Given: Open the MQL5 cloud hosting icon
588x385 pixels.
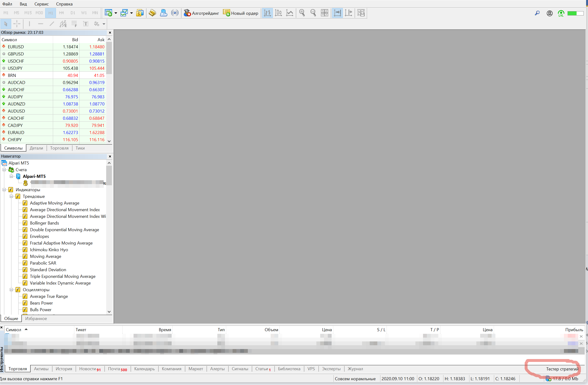Looking at the screenshot, I should tap(164, 13).
